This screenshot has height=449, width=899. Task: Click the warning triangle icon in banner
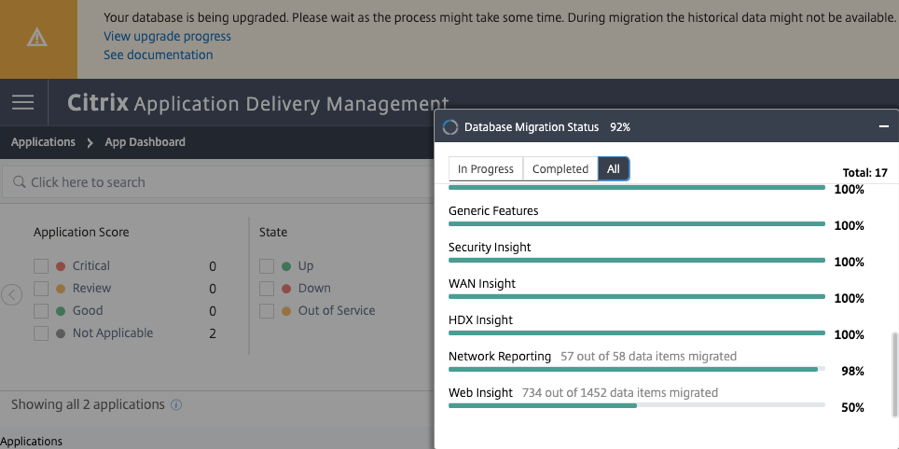[37, 38]
